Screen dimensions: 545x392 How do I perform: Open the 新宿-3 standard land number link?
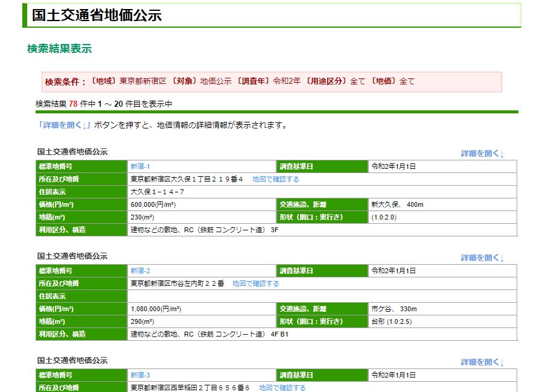click(x=140, y=375)
